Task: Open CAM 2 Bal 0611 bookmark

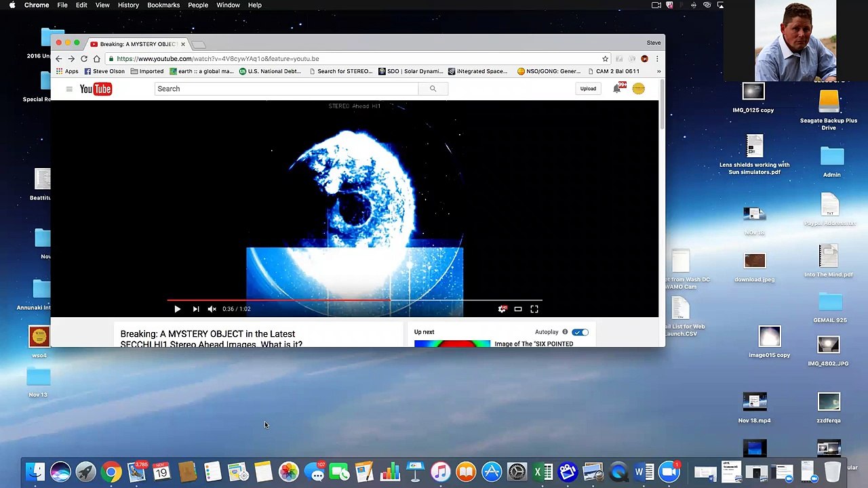Action: 613,71
